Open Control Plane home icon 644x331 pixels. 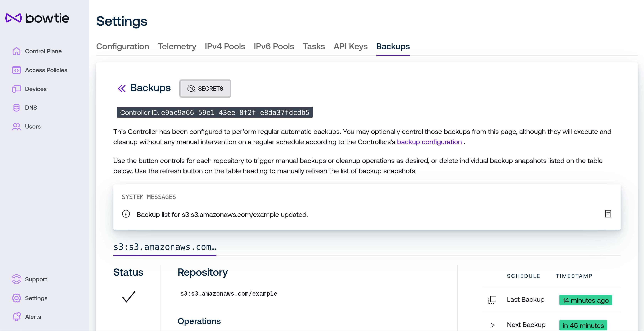(17, 51)
